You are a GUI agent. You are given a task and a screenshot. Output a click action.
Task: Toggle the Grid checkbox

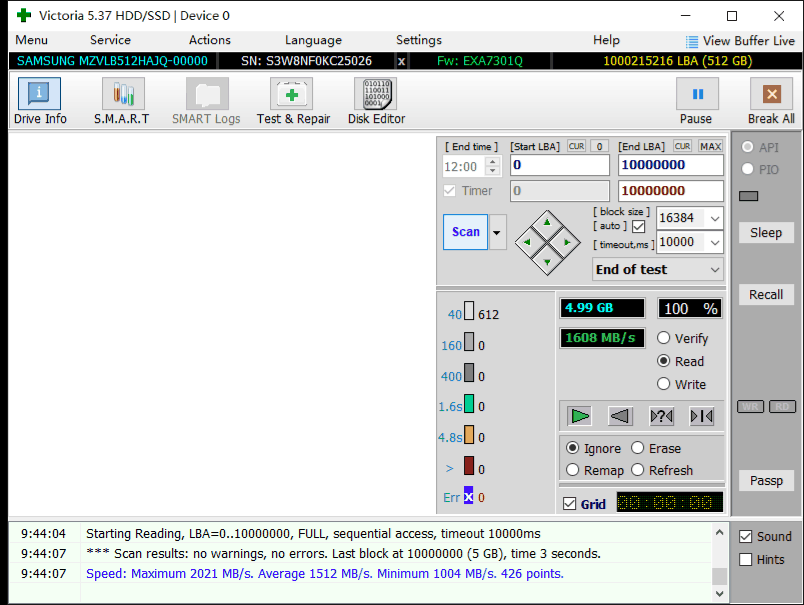[570, 504]
